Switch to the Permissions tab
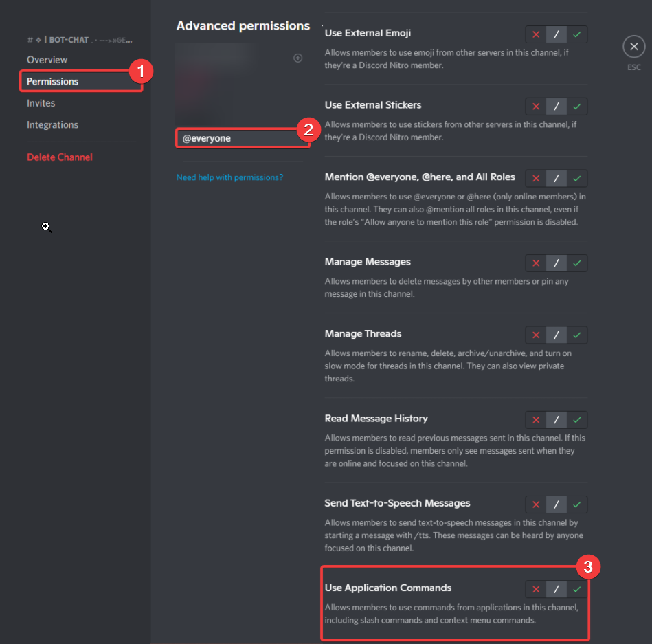Image resolution: width=652 pixels, height=644 pixels. pos(52,81)
